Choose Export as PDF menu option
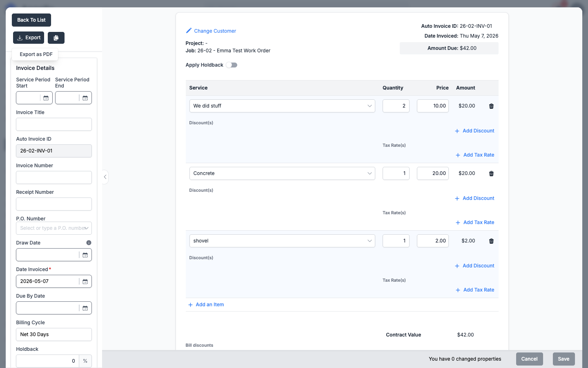Viewport: 588px width, 368px height. pyautogui.click(x=36, y=54)
